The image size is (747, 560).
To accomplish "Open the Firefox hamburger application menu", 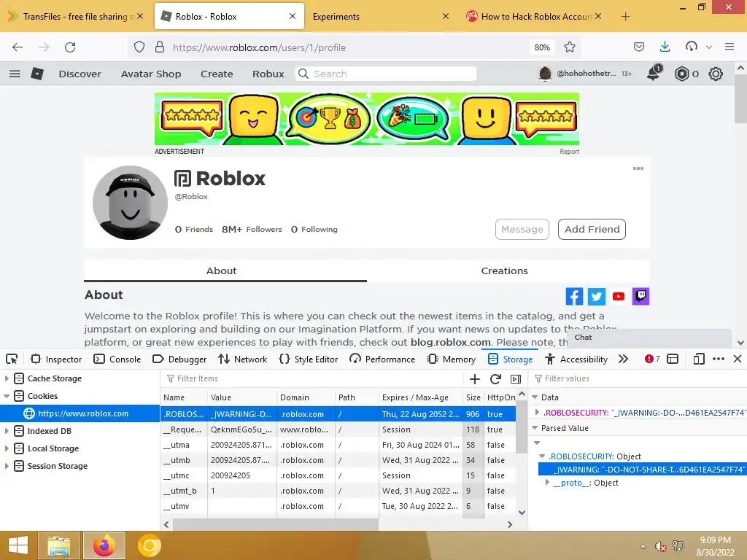I will [x=729, y=47].
